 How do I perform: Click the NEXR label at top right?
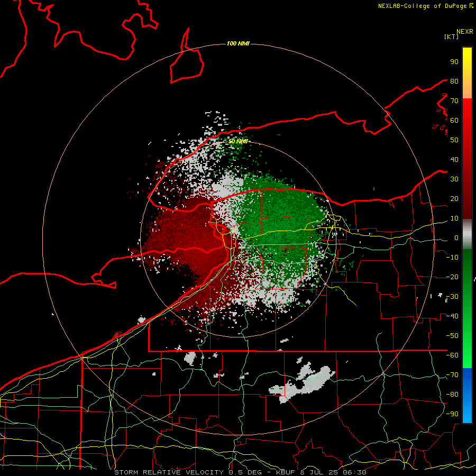click(465, 32)
